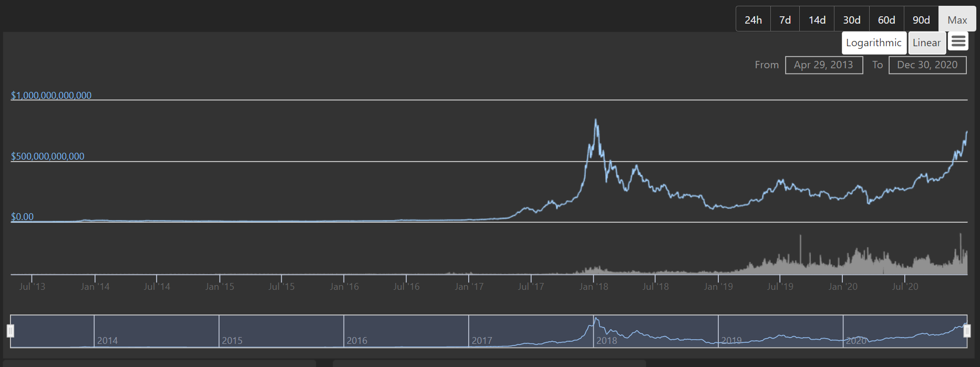980x367 pixels.
Task: Select the 30d time range
Action: tap(851, 20)
